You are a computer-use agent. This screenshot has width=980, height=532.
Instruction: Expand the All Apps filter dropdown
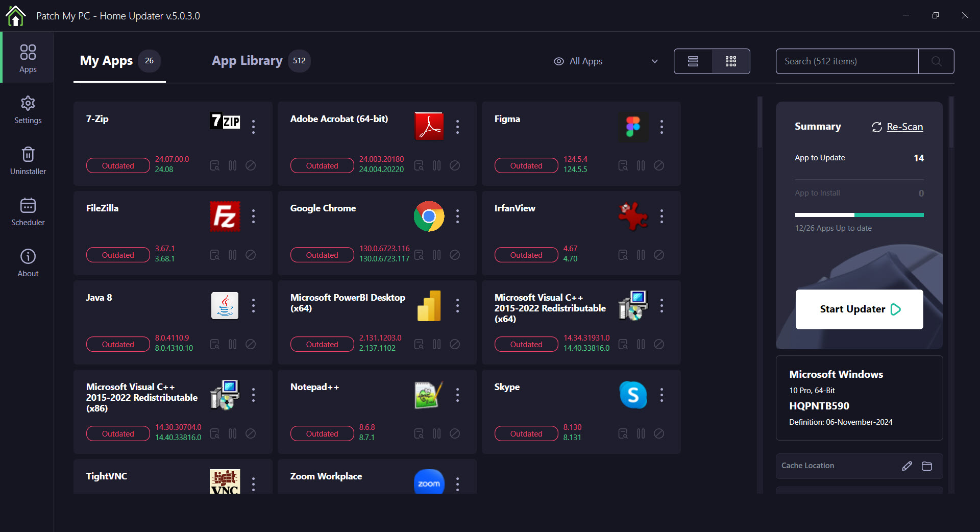[606, 61]
